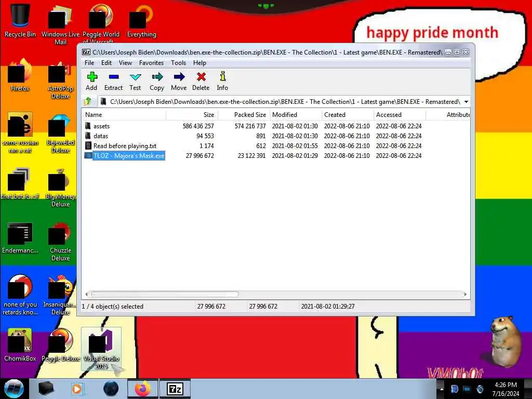Select Endermanc... desktop icon
This screenshot has height=399, width=532.
coord(20,237)
